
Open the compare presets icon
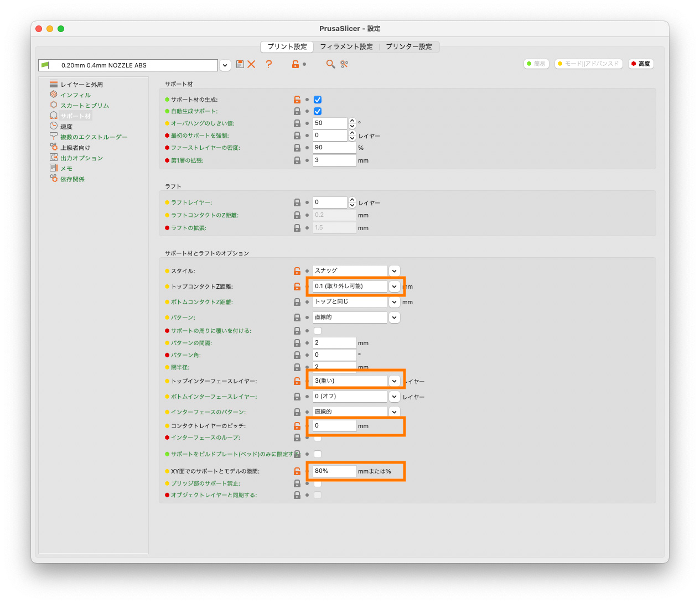(x=344, y=64)
